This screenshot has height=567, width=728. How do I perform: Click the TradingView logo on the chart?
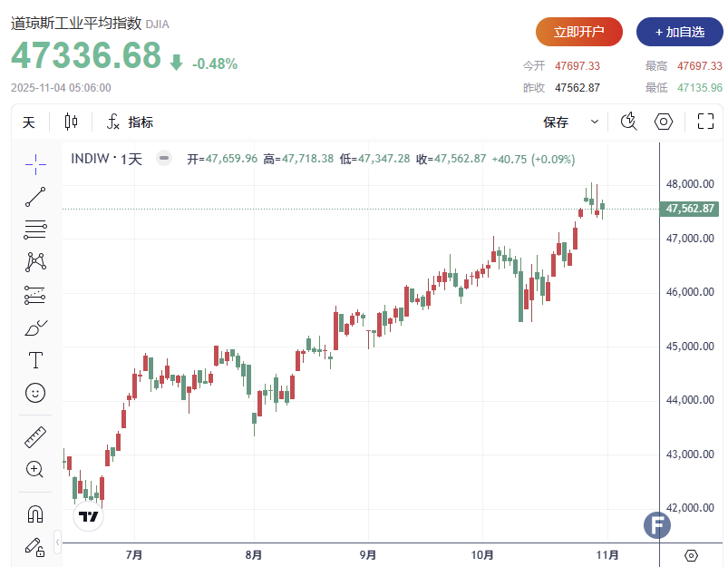(x=88, y=516)
